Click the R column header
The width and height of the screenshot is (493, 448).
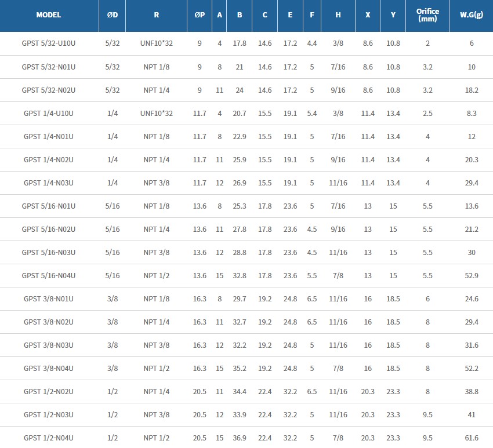[157, 15]
